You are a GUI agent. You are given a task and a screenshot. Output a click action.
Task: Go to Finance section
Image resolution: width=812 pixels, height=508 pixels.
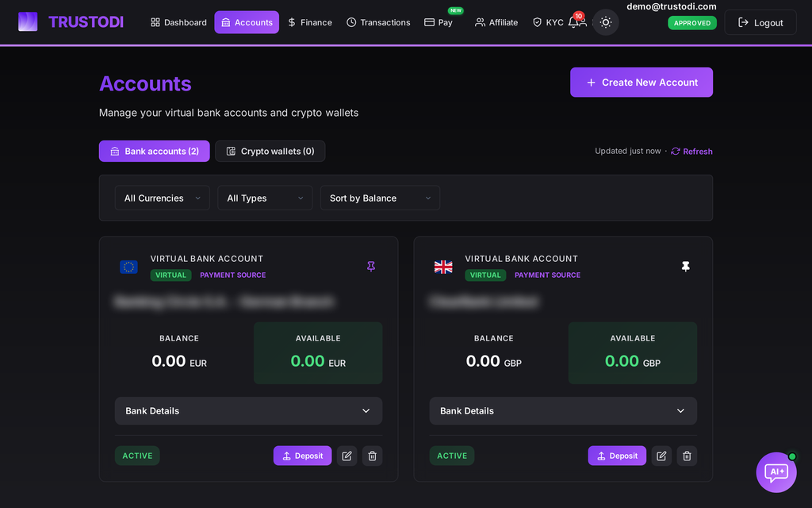click(x=310, y=22)
